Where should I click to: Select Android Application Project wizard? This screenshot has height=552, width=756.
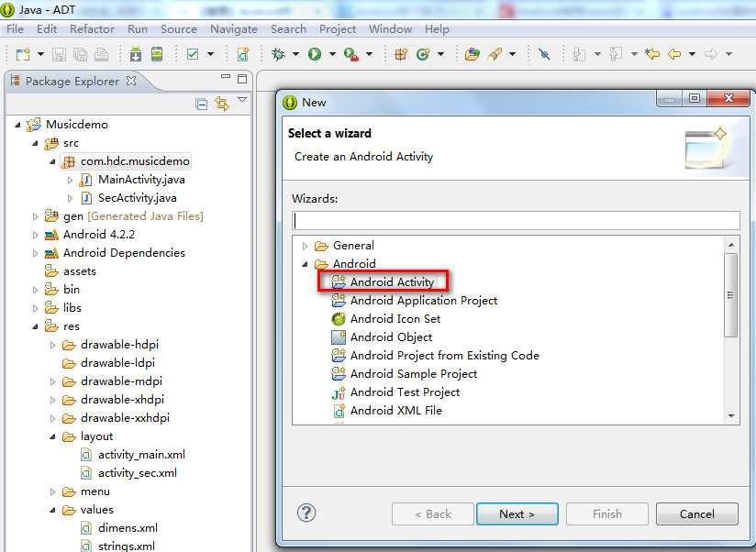click(415, 301)
